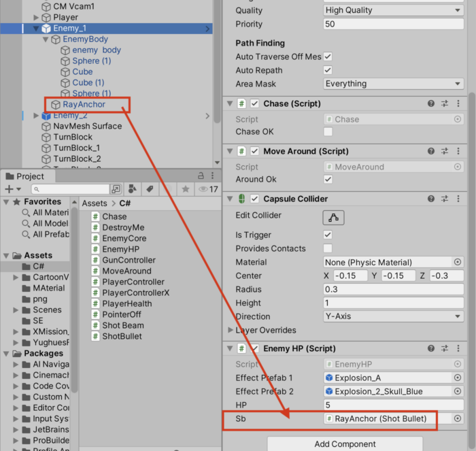
Task: Open the Direction Y-Axis dropdown
Action: point(393,316)
